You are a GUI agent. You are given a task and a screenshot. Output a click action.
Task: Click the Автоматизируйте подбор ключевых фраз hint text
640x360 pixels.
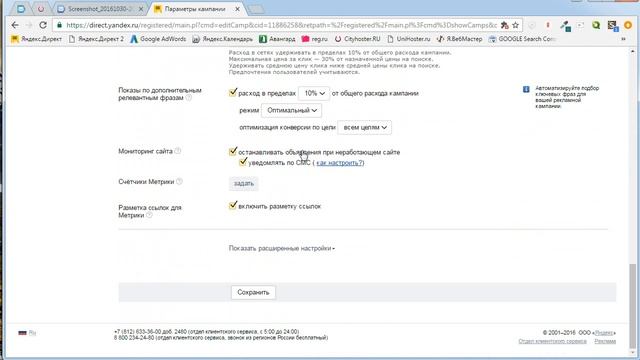[567, 97]
